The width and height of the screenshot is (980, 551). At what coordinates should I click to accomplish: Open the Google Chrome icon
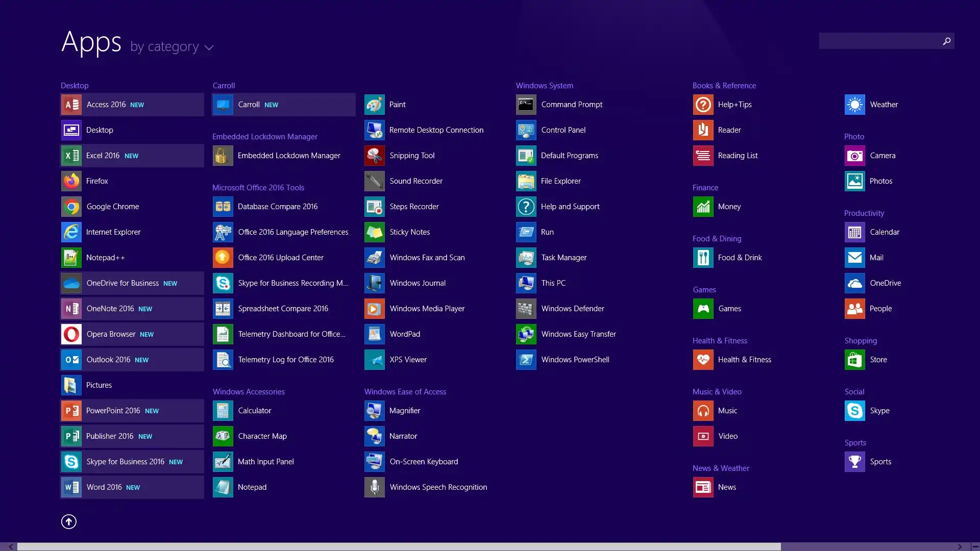[71, 207]
